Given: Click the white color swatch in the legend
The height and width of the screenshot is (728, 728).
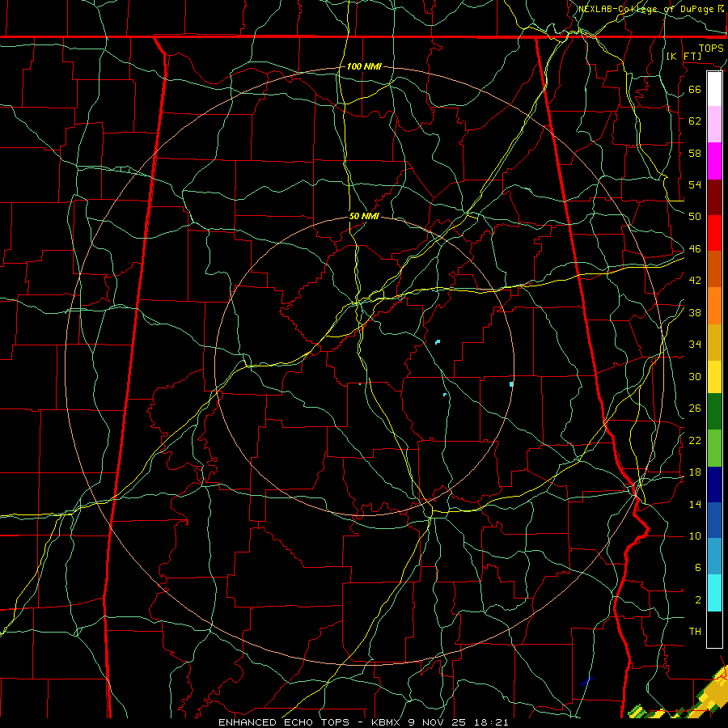Looking at the screenshot, I should [714, 89].
